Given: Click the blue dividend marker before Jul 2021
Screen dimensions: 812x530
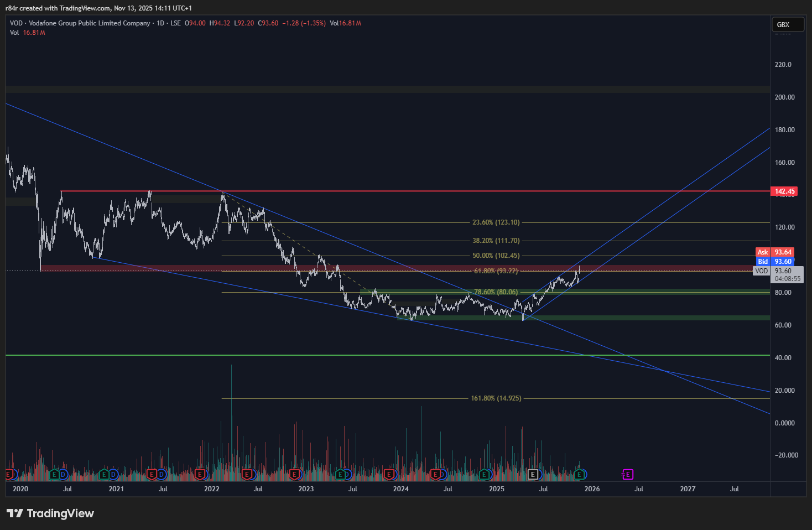Looking at the screenshot, I should 161,474.
